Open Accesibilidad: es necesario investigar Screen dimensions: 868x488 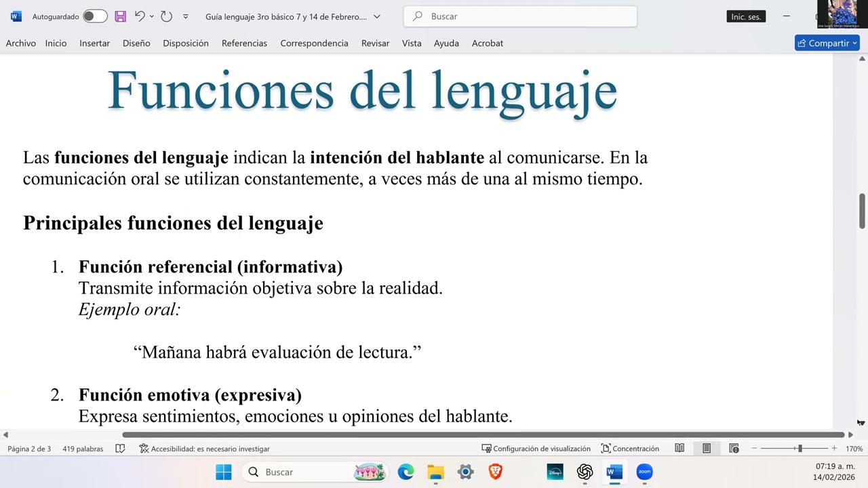[204, 449]
